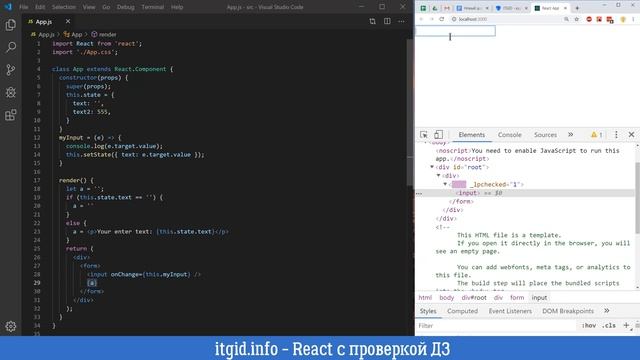The image size is (640, 360).
Task: Open the Extensions view
Action: (11, 115)
